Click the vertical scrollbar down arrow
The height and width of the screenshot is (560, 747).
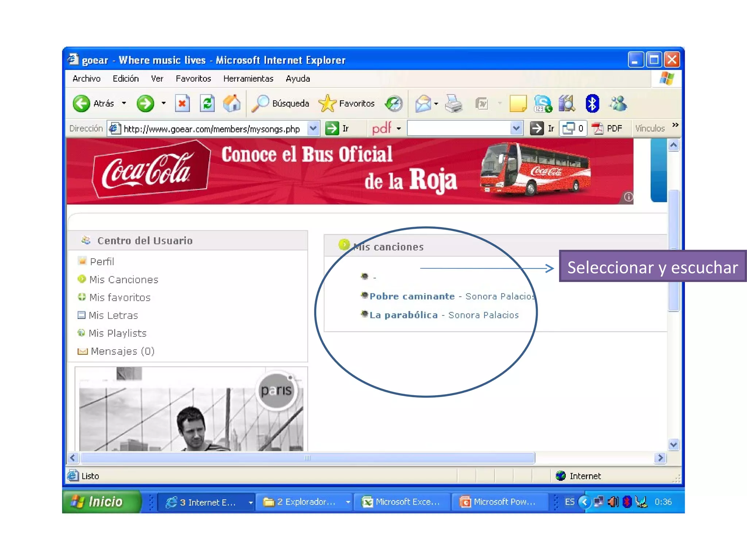click(x=673, y=444)
